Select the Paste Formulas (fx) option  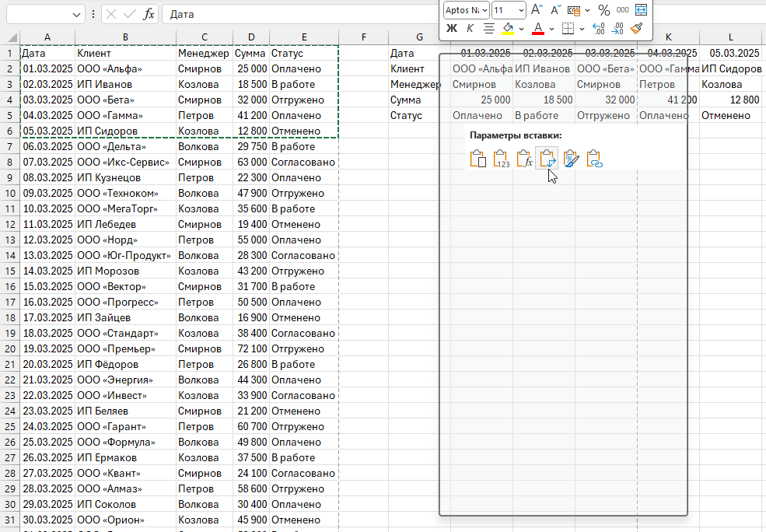click(525, 159)
